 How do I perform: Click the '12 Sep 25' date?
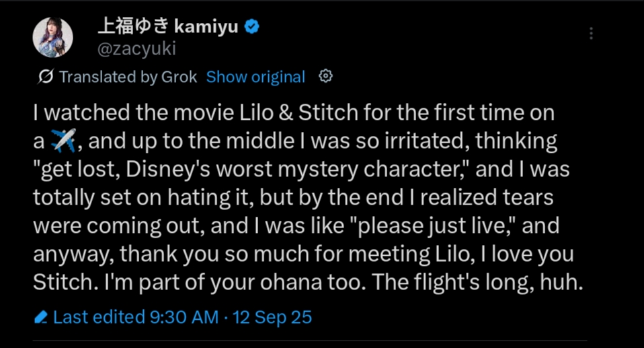[x=272, y=317]
